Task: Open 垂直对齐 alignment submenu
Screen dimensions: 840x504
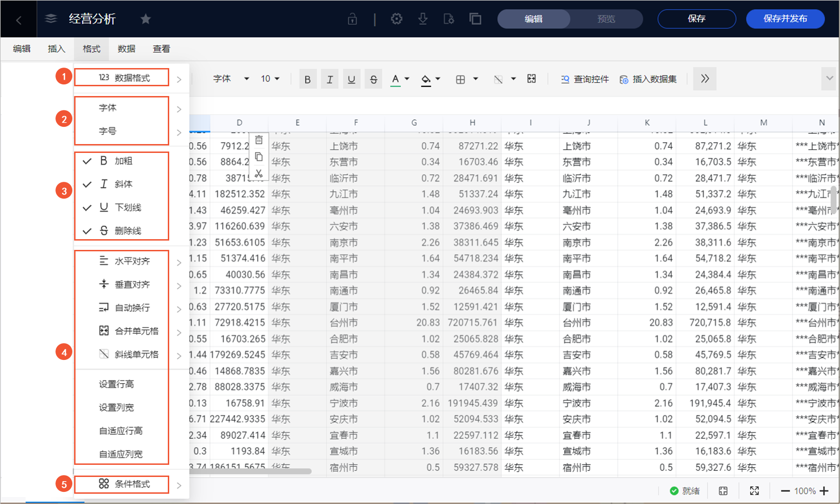Action: (132, 284)
